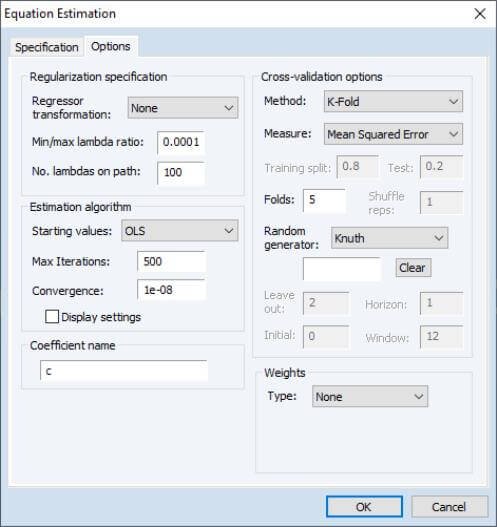Click the Cancel button
This screenshot has width=497, height=527.
449,507
